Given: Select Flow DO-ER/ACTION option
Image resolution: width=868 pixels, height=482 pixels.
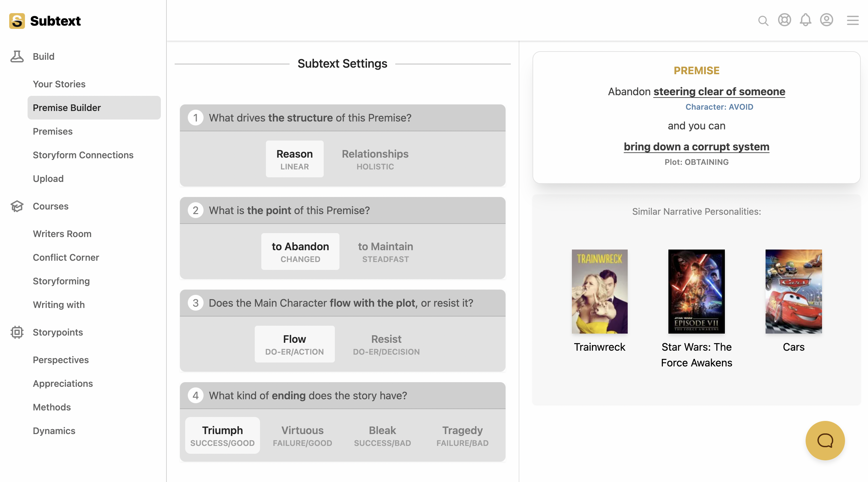Looking at the screenshot, I should pyautogui.click(x=294, y=344).
